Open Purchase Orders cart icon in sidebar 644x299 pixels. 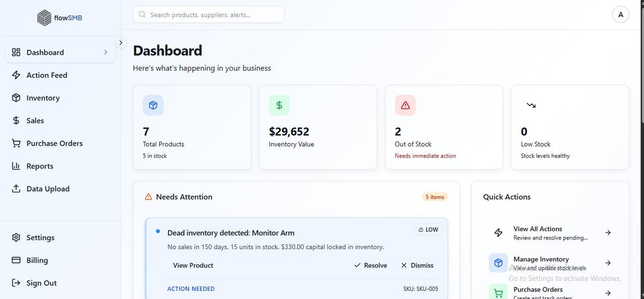point(16,143)
